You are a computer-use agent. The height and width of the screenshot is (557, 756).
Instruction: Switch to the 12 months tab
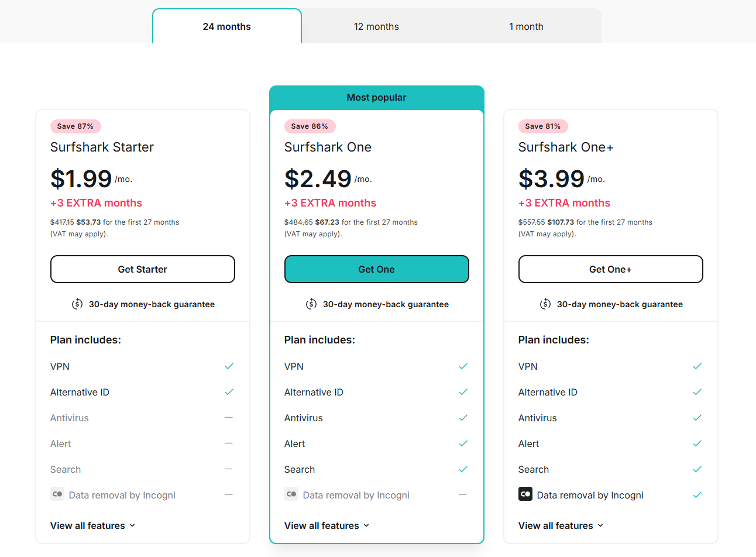coord(376,26)
